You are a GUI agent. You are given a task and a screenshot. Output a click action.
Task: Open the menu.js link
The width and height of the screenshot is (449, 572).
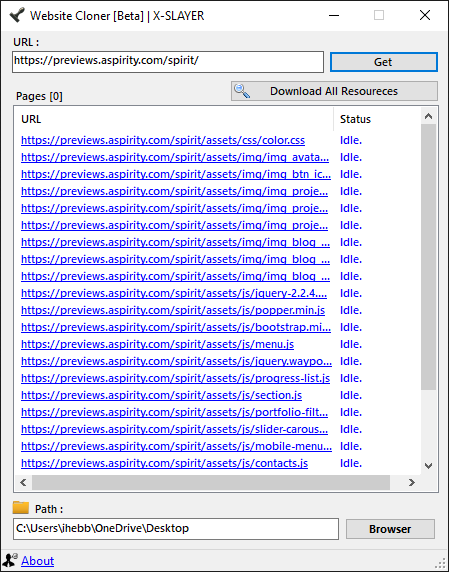click(x=158, y=344)
